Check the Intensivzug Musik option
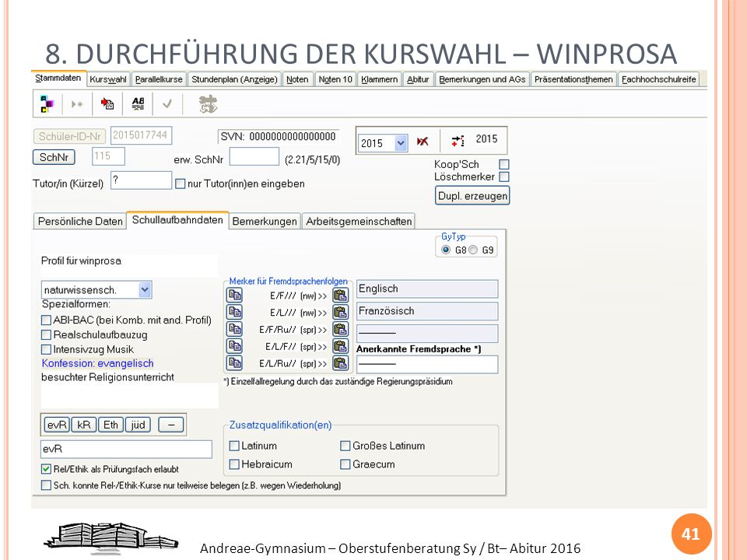Viewport: 747px width, 560px height. (46, 349)
